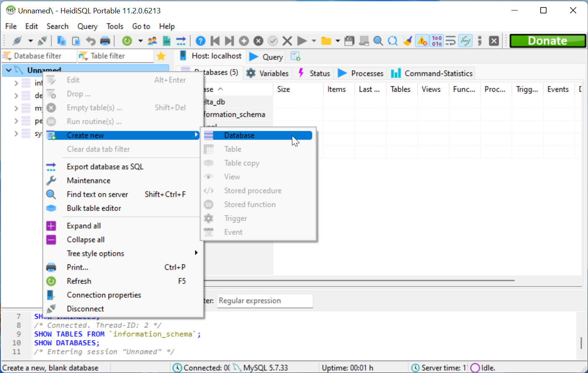
Task: Click the Cancel editing X icon
Action: (x=287, y=41)
